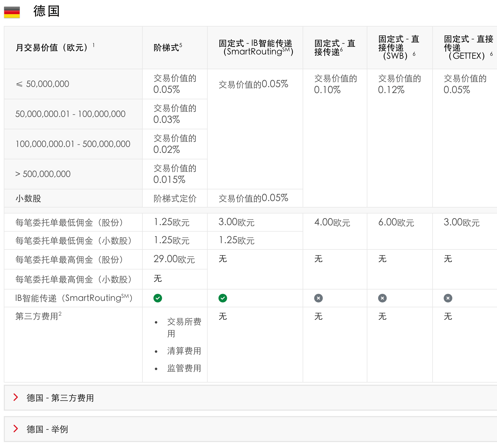Click grey X icon in SWB column
497x448 pixels.
tap(382, 298)
